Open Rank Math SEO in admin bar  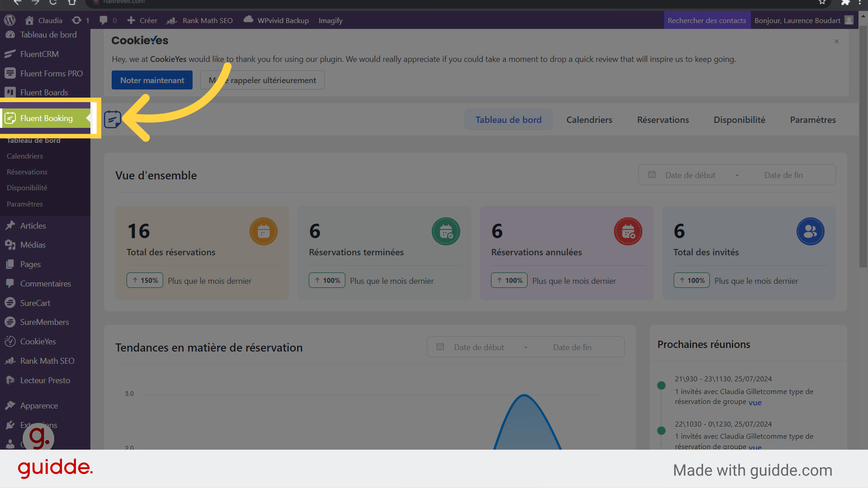pos(200,20)
